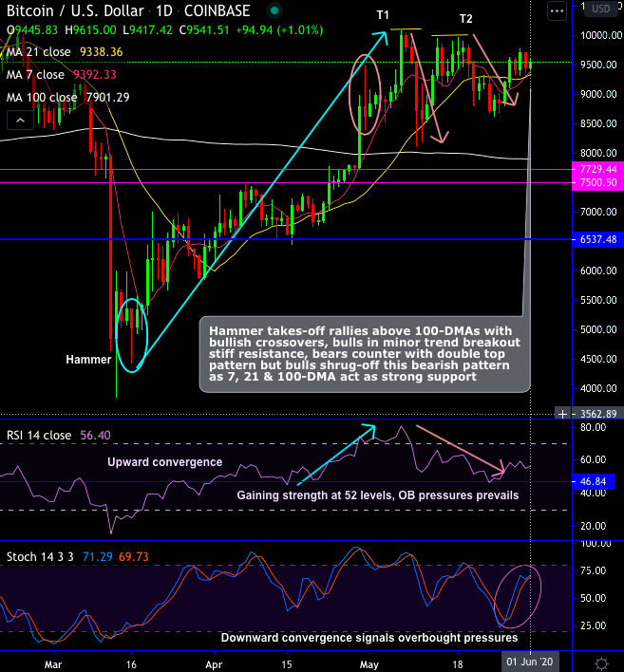Collapse the indicator legend with the chevron button
This screenshot has width=624, height=672.
(20, 121)
